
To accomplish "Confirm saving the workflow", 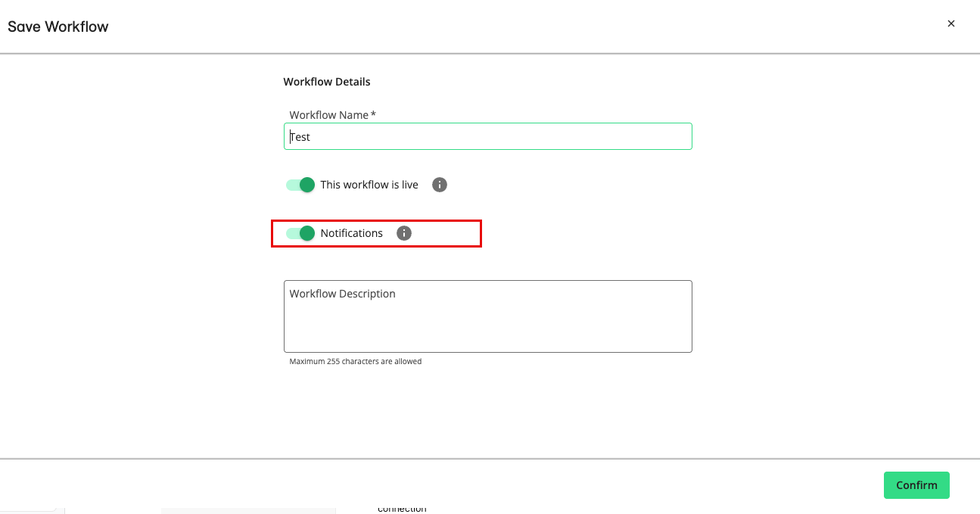I will tap(916, 485).
